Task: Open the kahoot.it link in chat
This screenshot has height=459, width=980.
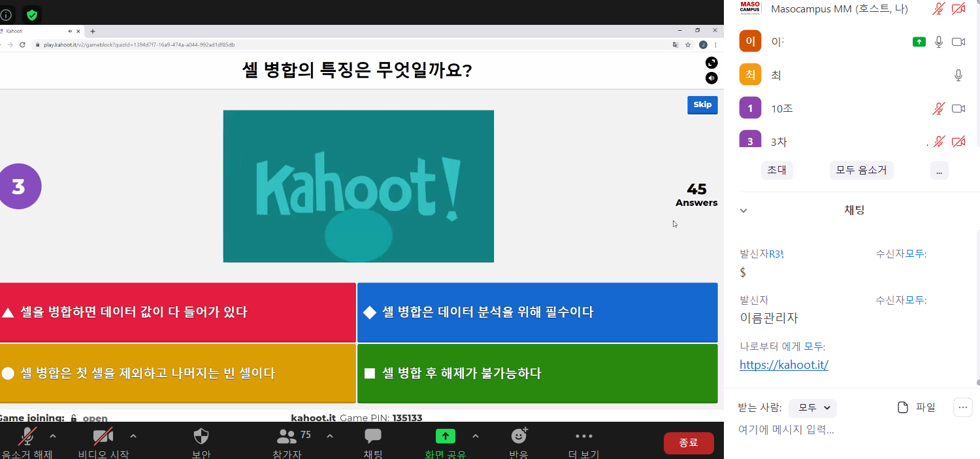Action: coord(783,365)
